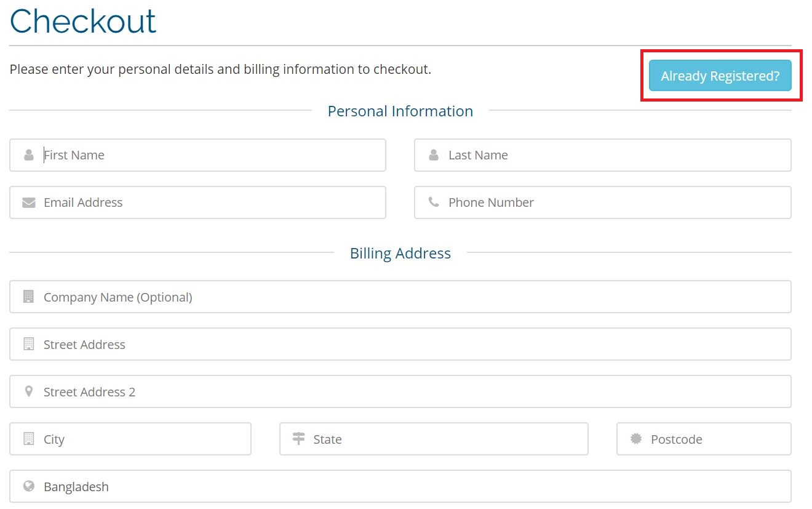
Task: Click the map pin icon
Action: coord(28,391)
